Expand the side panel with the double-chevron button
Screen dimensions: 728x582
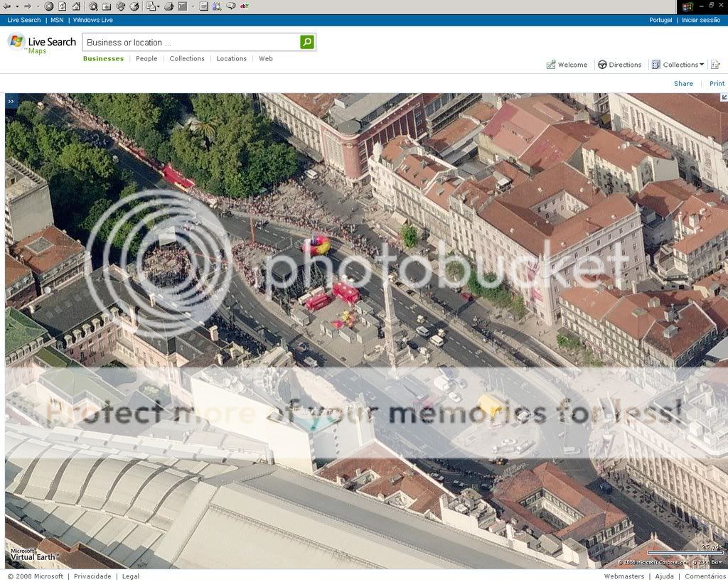click(11, 101)
